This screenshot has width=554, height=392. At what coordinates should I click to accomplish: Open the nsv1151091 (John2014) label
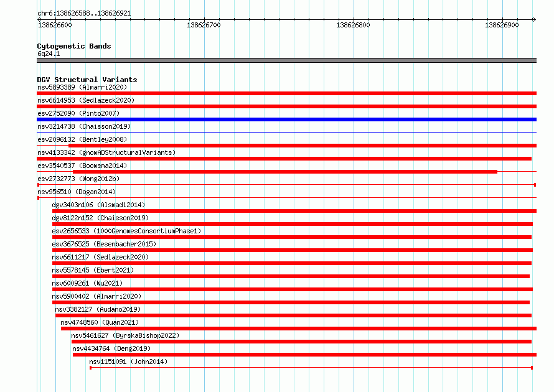tap(128, 362)
